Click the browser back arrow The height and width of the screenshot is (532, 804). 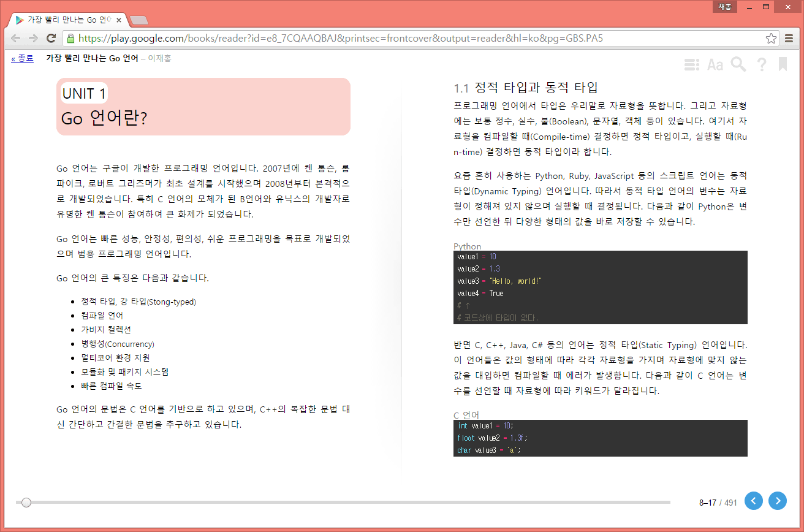pyautogui.click(x=16, y=39)
